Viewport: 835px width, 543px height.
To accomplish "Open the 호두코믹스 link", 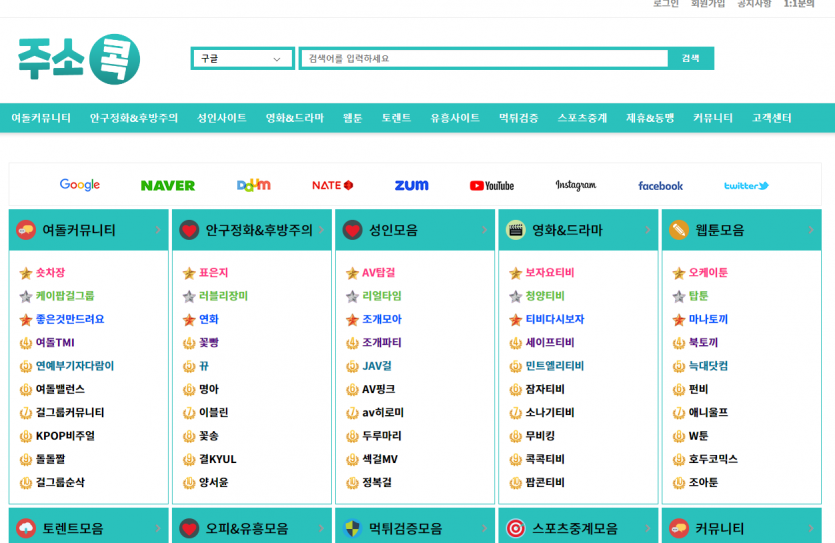I will point(713,459).
